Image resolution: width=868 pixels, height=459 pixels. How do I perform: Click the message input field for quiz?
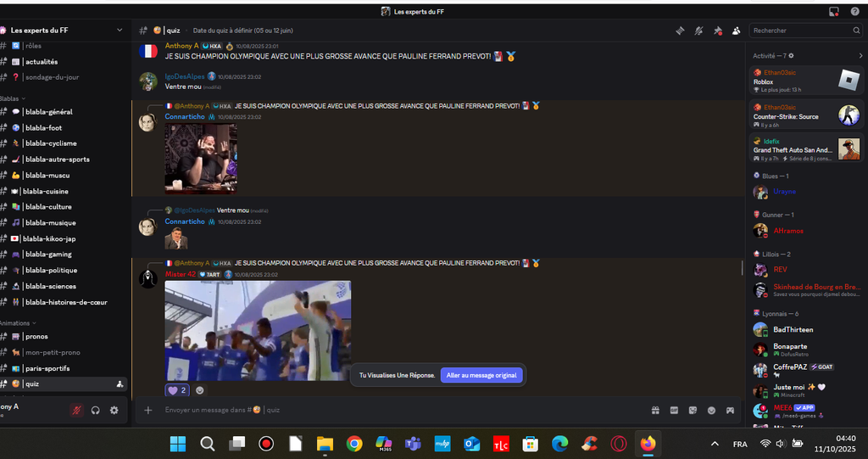click(x=404, y=411)
